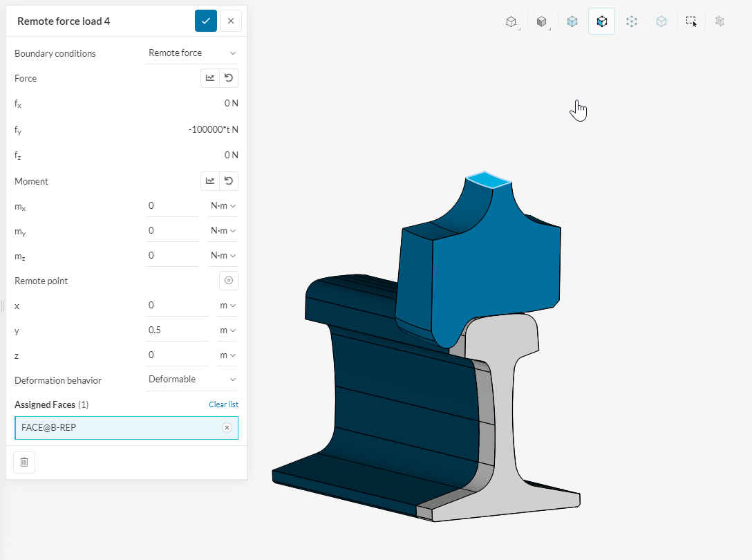Delete the boundary condition with trash icon
Image resolution: width=752 pixels, height=560 pixels.
pyautogui.click(x=24, y=462)
